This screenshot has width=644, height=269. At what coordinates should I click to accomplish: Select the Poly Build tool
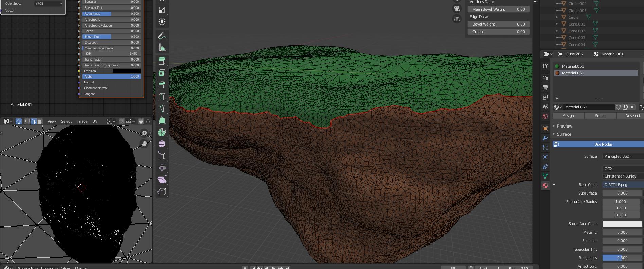(162, 120)
